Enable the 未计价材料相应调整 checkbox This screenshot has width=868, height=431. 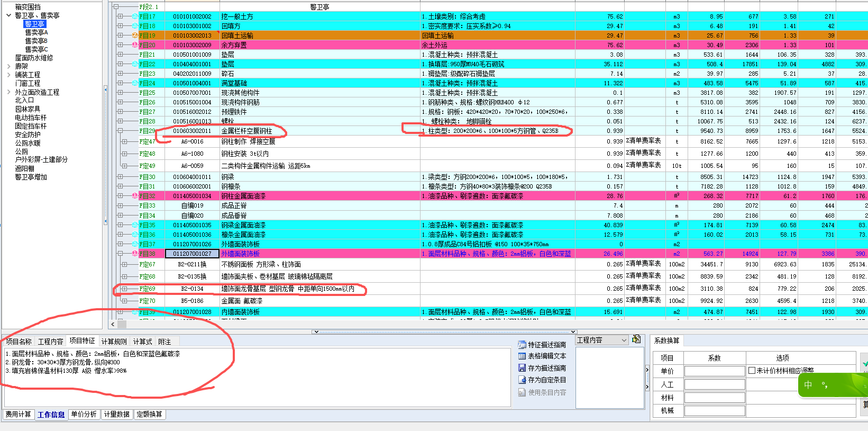click(752, 371)
